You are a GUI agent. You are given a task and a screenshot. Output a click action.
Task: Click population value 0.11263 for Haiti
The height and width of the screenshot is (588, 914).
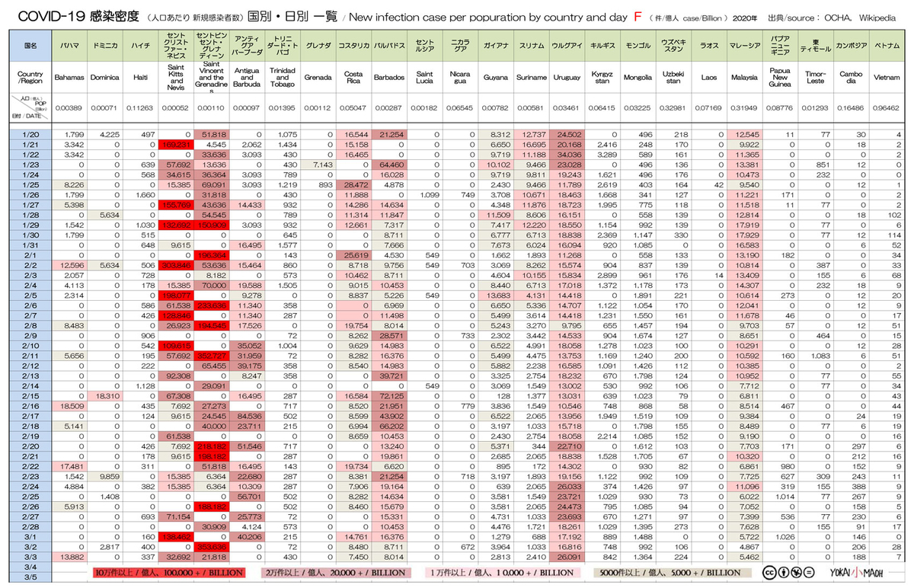pos(141,108)
